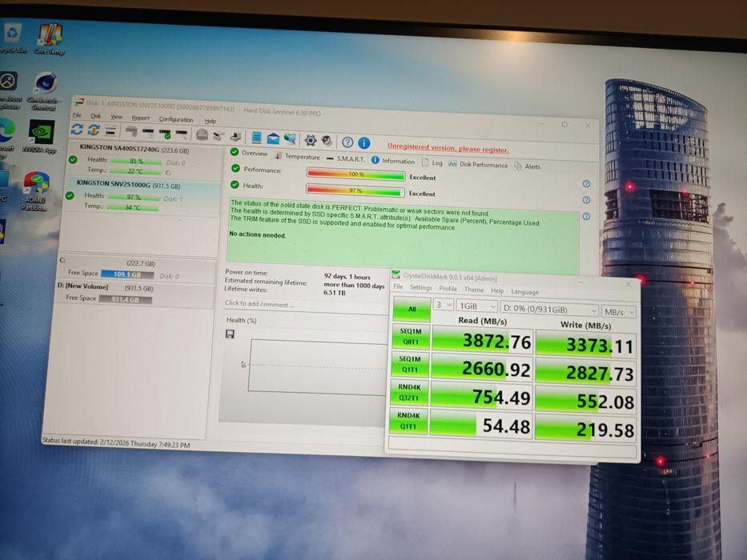Click the Health 97 % gradient bar

tap(355, 190)
